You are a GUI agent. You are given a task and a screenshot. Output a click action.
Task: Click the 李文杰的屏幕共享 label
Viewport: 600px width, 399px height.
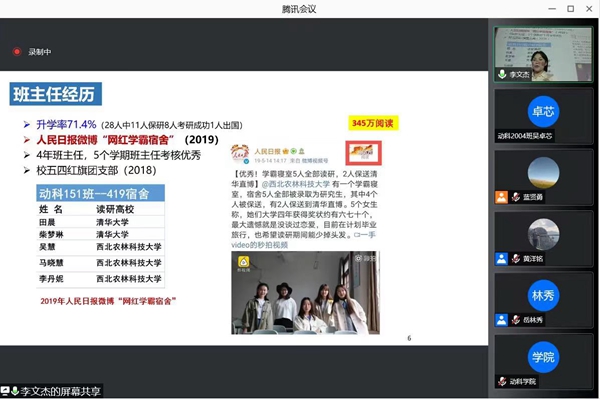click(x=60, y=391)
